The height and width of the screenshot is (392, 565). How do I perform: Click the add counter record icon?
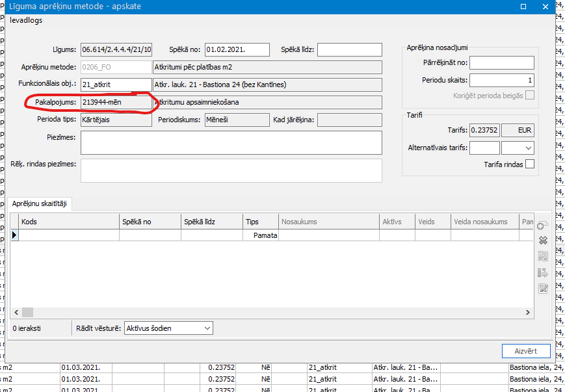pos(544,225)
